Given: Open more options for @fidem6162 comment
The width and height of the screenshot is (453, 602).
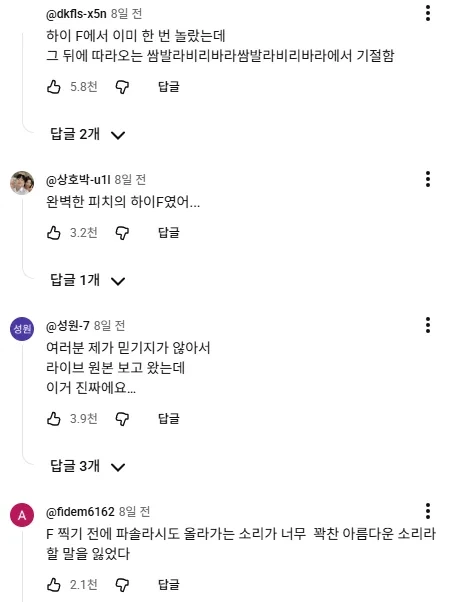Looking at the screenshot, I should coord(428,511).
